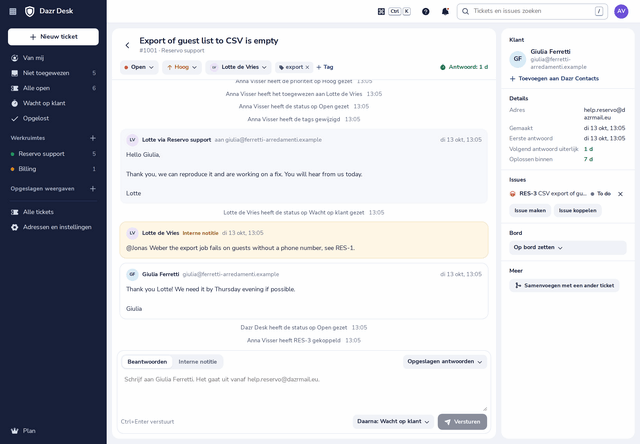Click the GF customer avatar in Klant panel

518,59
